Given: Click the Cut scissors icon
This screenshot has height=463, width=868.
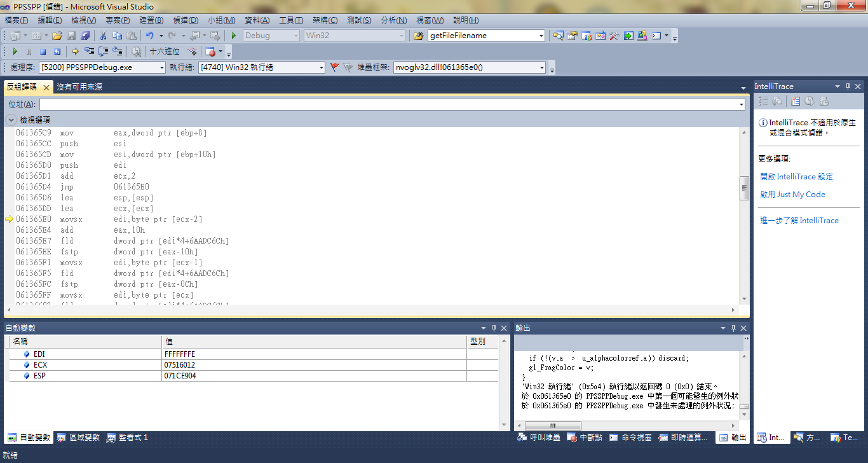Looking at the screenshot, I should point(104,36).
